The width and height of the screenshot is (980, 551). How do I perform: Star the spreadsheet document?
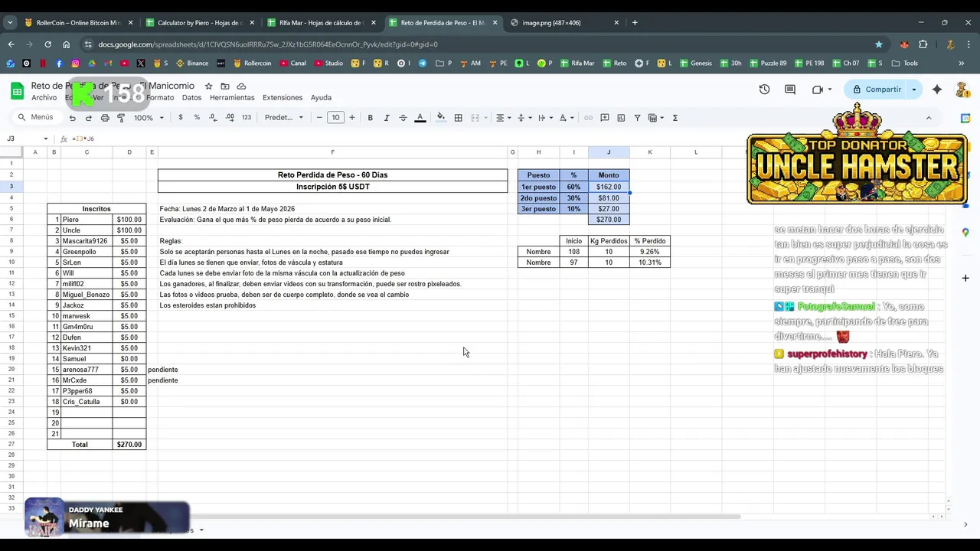(208, 86)
